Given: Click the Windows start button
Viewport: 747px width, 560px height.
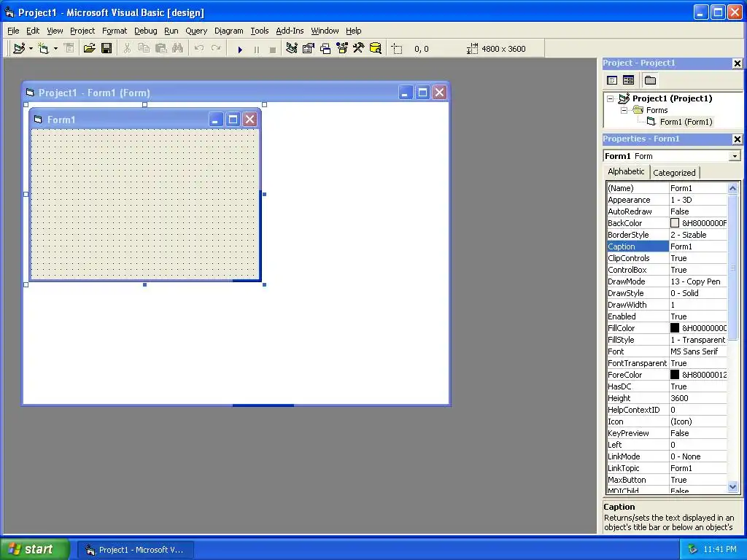Looking at the screenshot, I should coord(35,549).
